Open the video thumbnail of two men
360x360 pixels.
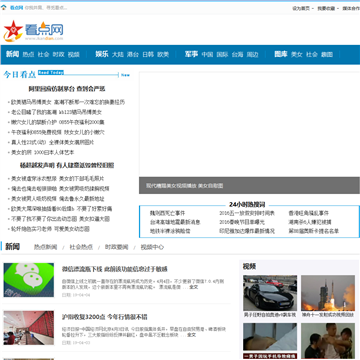tap(328, 341)
